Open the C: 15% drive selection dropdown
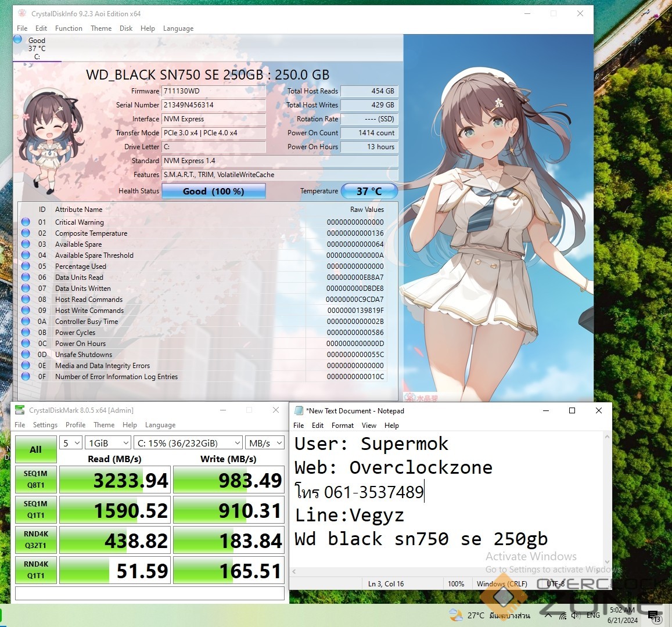This screenshot has height=627, width=672. pos(188,443)
